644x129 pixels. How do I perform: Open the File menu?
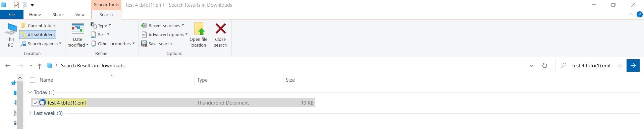tap(11, 14)
